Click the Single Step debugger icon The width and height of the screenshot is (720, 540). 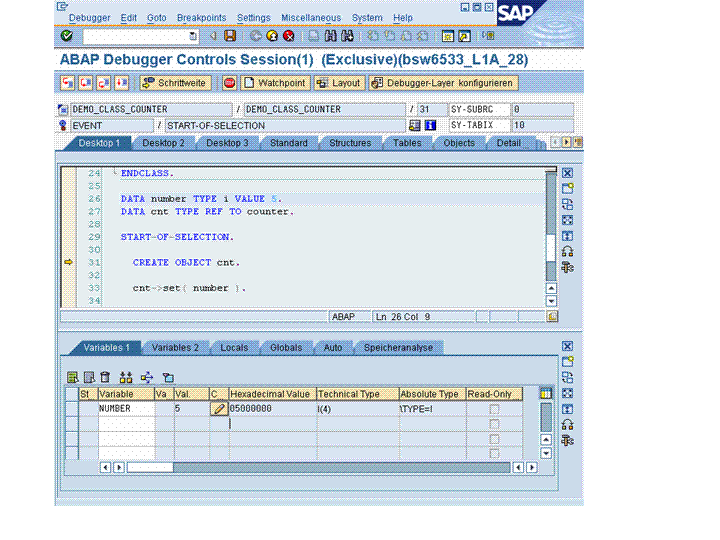(68, 83)
